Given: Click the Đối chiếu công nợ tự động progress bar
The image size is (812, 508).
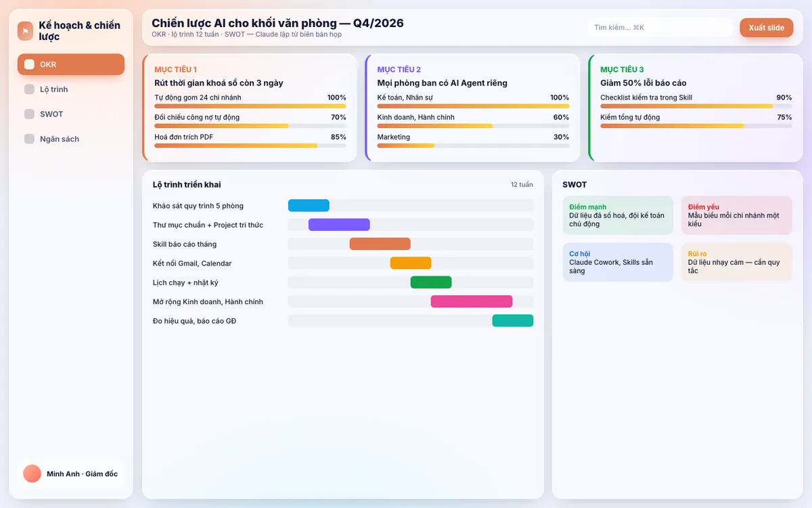Looking at the screenshot, I should coord(250,125).
